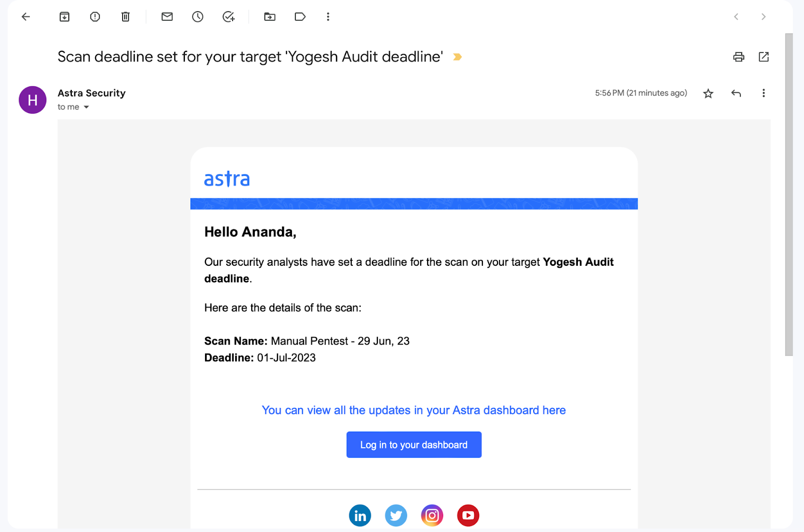
Task: Click the email subject line text
Action: [x=250, y=57]
